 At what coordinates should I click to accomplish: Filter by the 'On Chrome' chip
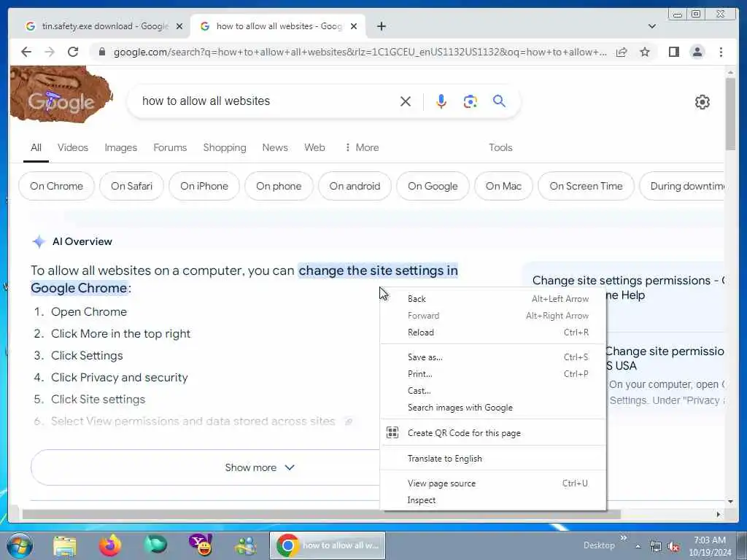click(x=56, y=186)
